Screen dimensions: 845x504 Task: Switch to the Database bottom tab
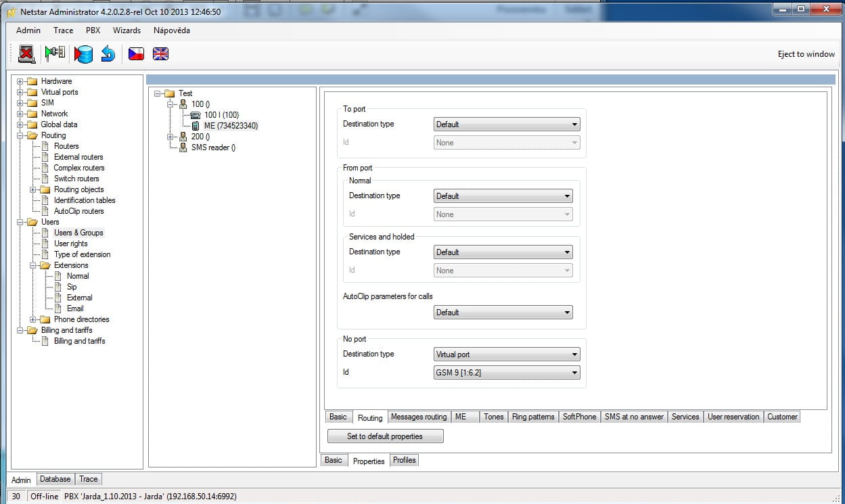click(x=55, y=479)
